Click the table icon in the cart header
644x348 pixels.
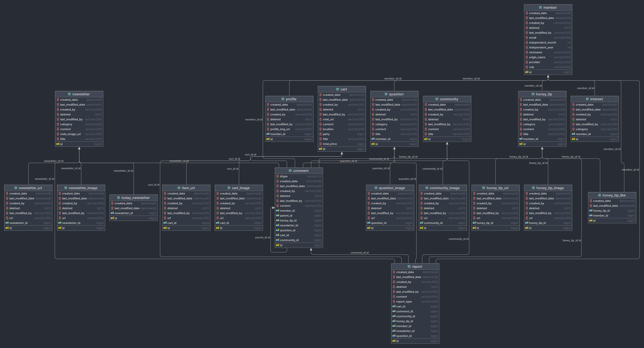337,89
